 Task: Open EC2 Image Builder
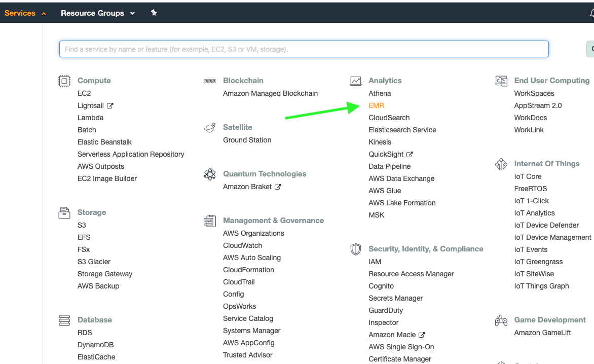[107, 178]
